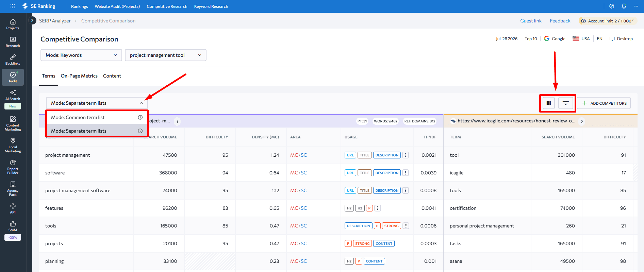This screenshot has width=644, height=272.
Task: Open the help question mark icon
Action: pyautogui.click(x=612, y=6)
